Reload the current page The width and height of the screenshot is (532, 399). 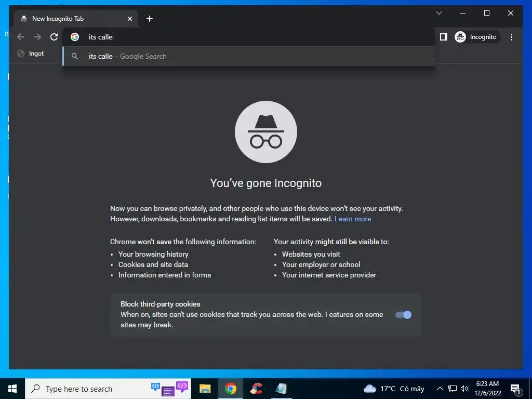[x=54, y=37]
